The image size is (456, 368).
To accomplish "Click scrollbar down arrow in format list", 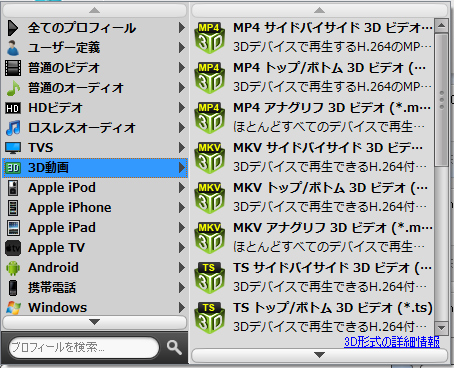I will tap(441, 328).
